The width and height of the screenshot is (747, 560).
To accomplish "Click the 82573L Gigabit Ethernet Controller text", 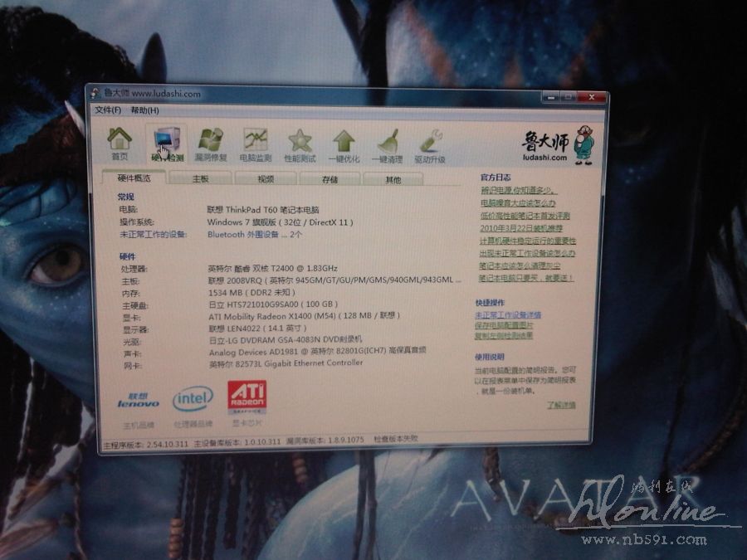I will point(286,363).
